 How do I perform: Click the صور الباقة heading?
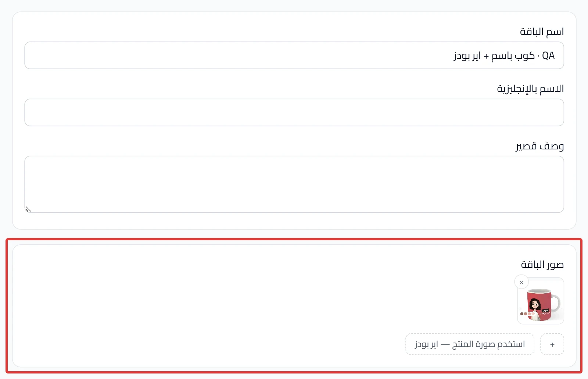pyautogui.click(x=542, y=265)
